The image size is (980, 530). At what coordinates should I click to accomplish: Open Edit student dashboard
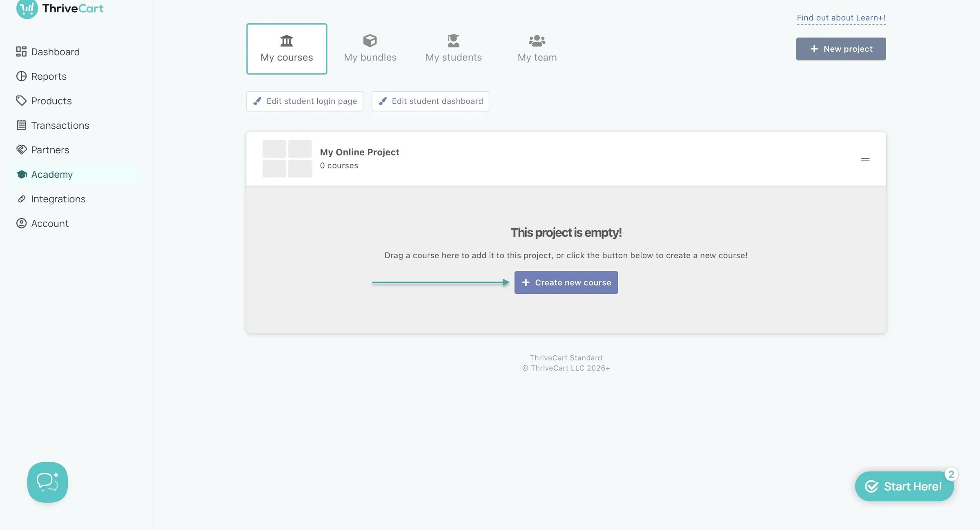tap(430, 101)
